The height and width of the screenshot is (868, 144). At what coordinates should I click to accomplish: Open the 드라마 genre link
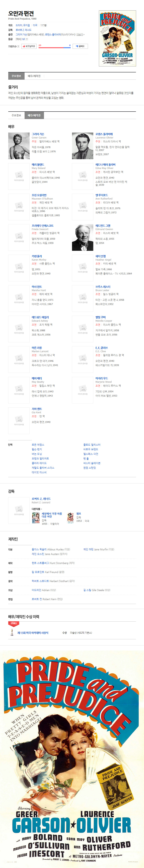[19, 25]
